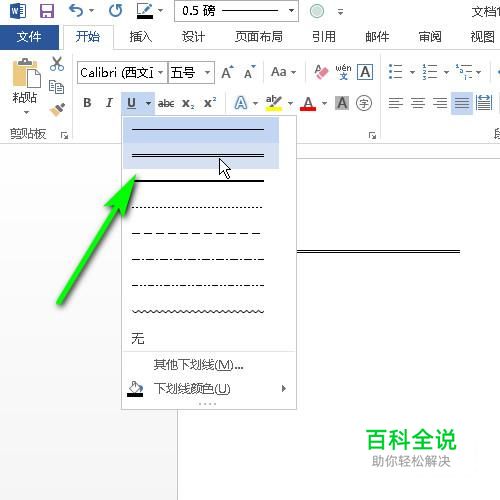Toggle subscript formatting
This screenshot has width=500, height=500.
tap(188, 103)
